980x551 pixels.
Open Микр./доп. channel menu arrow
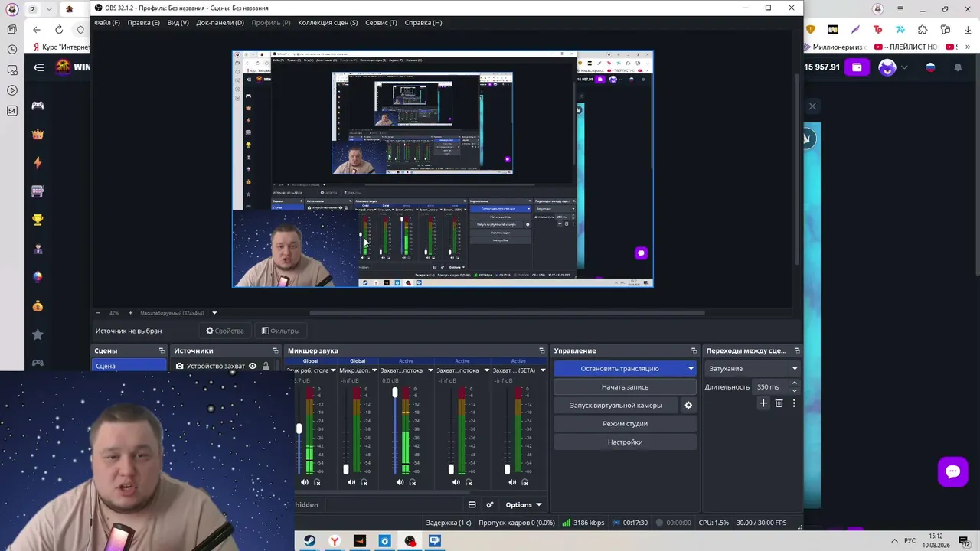pyautogui.click(x=374, y=370)
